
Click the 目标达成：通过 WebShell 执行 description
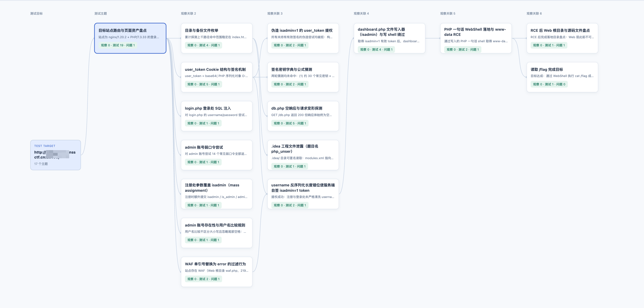click(562, 76)
